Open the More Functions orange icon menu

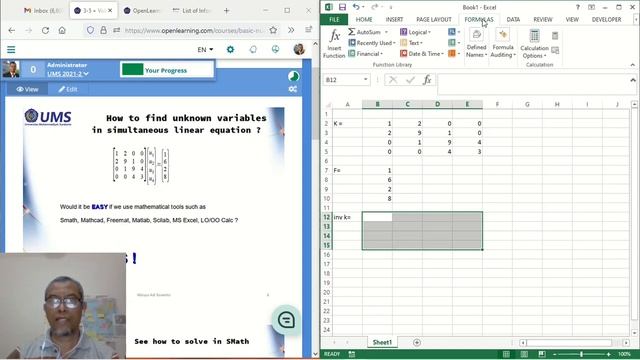pyautogui.click(x=454, y=53)
